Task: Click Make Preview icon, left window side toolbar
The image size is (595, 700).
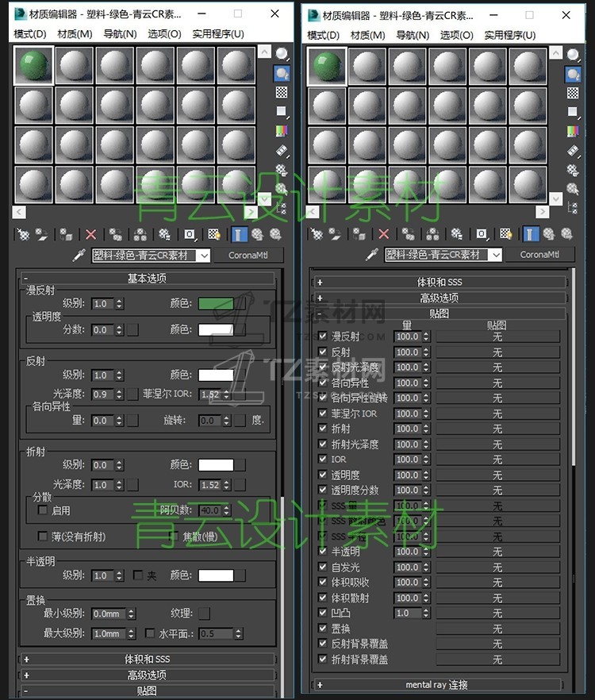Action: 282,151
